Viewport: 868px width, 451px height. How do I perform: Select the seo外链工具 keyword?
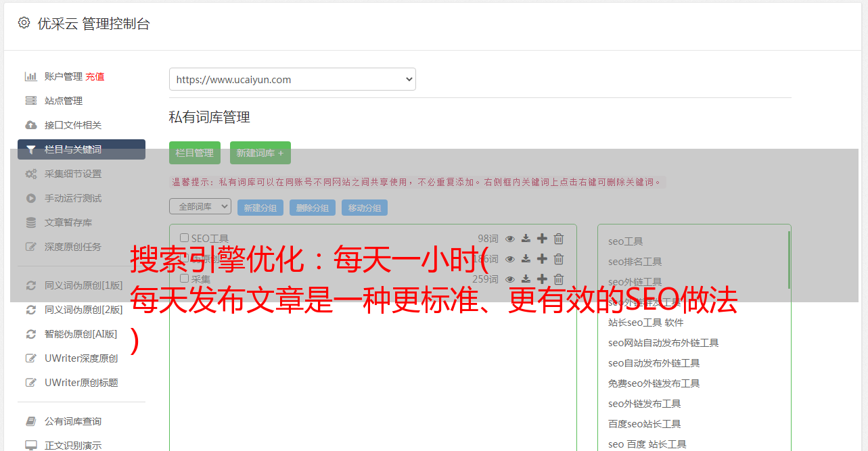tap(635, 282)
